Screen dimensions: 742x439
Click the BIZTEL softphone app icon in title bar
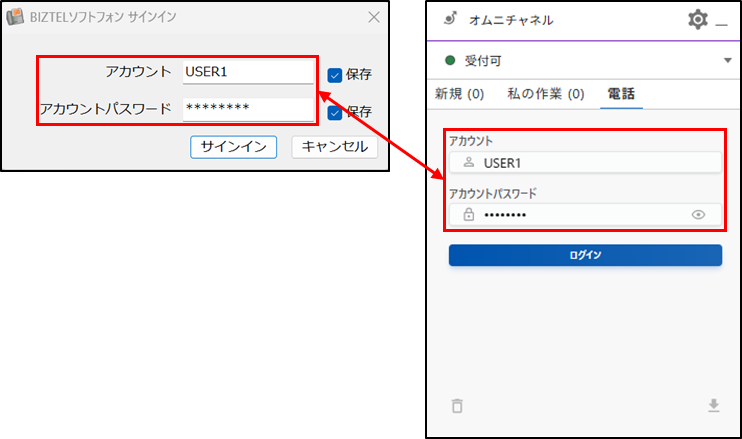15,17
